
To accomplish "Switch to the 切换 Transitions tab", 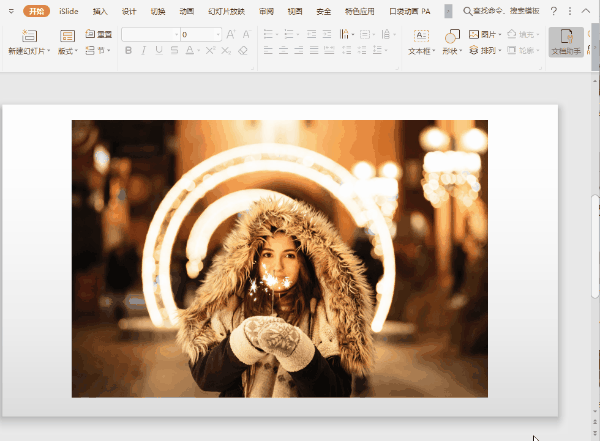I will pos(158,11).
